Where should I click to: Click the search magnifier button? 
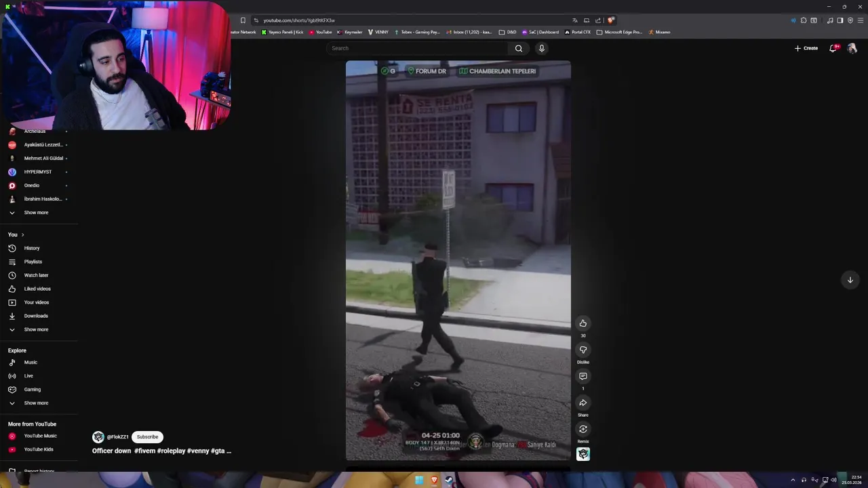(x=519, y=48)
